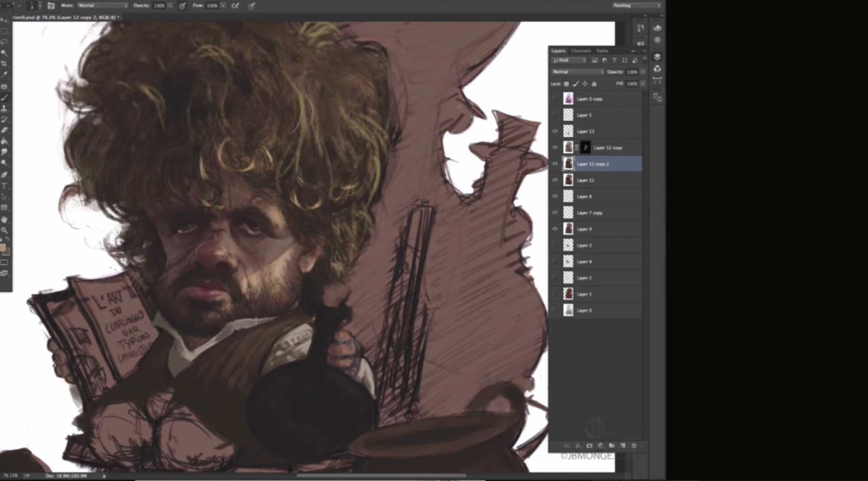868x481 pixels.
Task: Select the Smudge tool
Action: click(x=4, y=152)
